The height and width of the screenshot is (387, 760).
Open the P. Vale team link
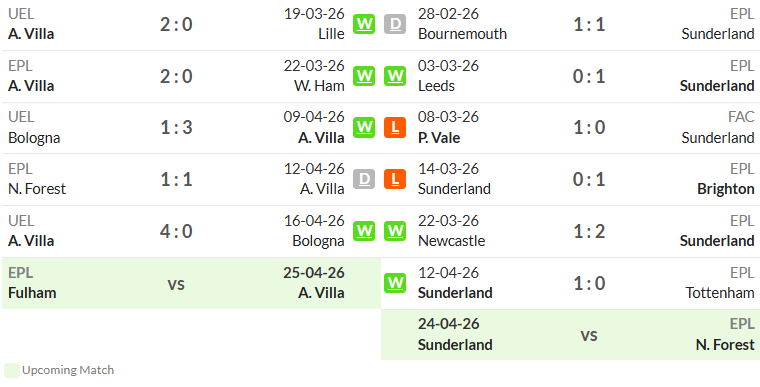pos(439,138)
